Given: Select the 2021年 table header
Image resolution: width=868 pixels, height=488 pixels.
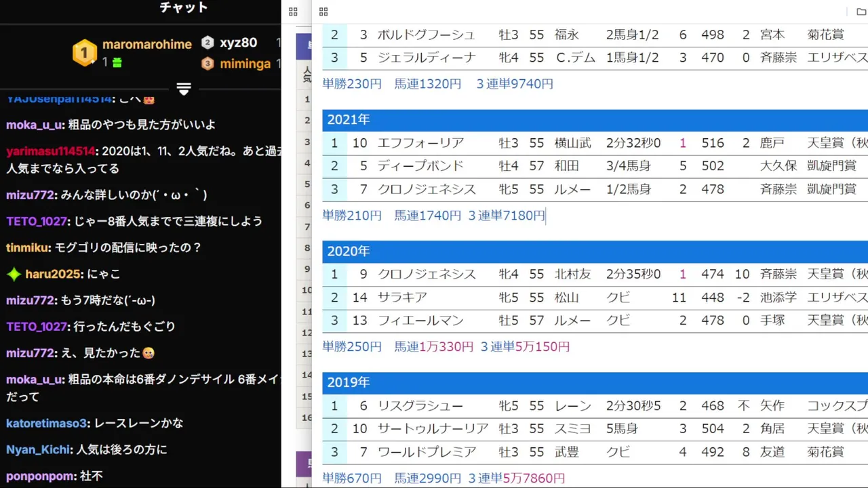Looking at the screenshot, I should 595,120.
